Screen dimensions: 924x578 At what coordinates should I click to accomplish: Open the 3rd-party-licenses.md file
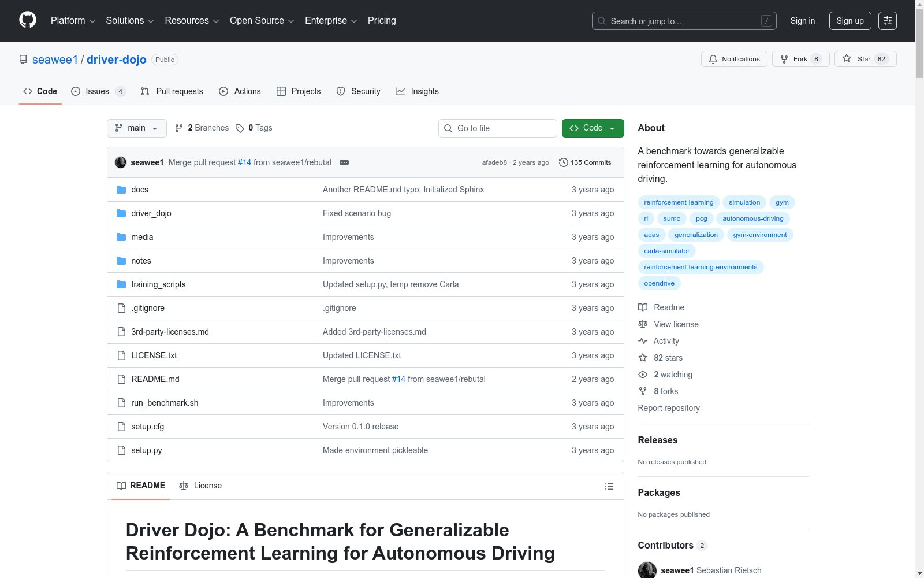click(x=170, y=332)
